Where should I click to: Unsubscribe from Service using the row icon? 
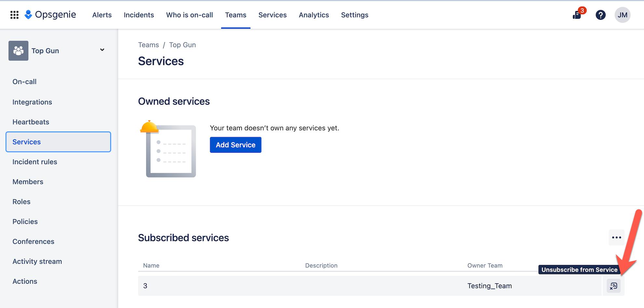coord(613,286)
